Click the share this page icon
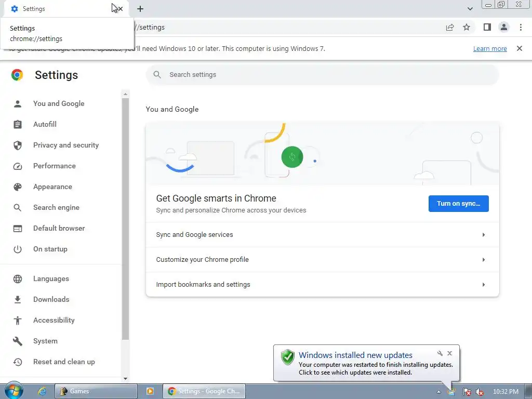 (450, 27)
